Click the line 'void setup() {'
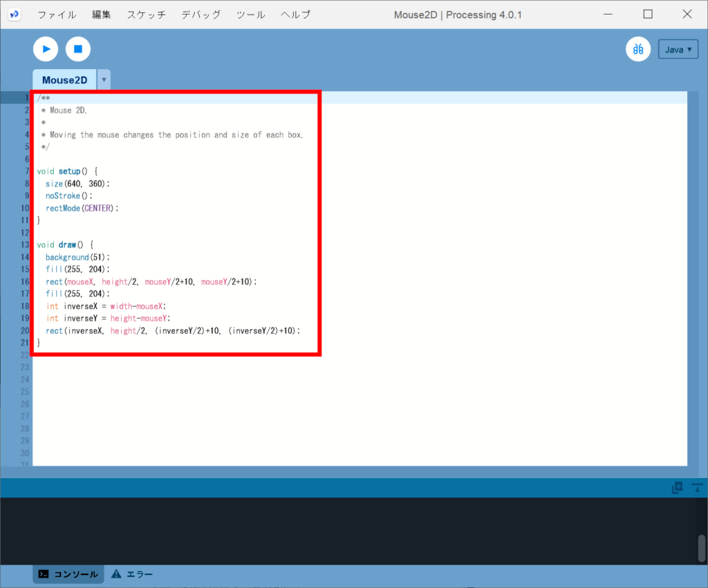Viewport: 708px width, 588px height. coord(67,171)
